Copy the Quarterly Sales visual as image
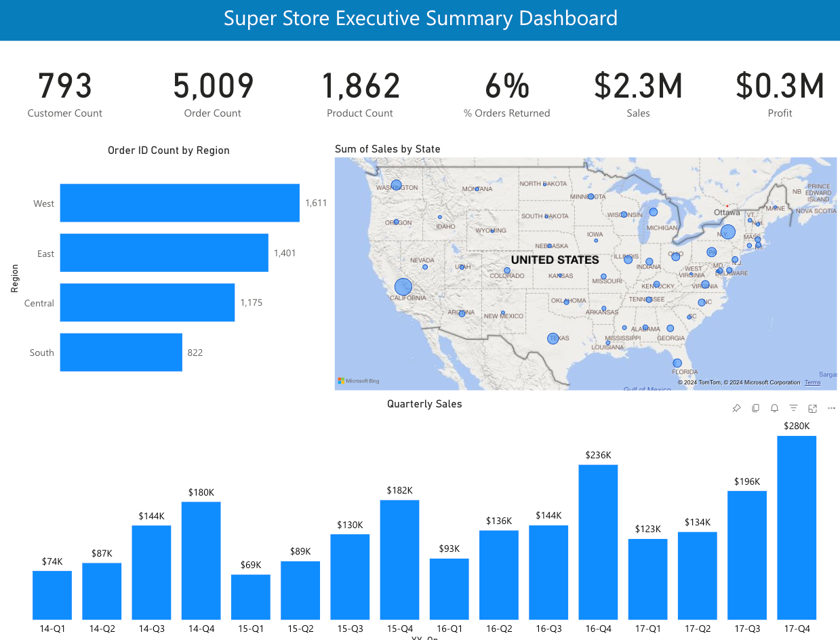This screenshot has width=840, height=640. [x=755, y=408]
